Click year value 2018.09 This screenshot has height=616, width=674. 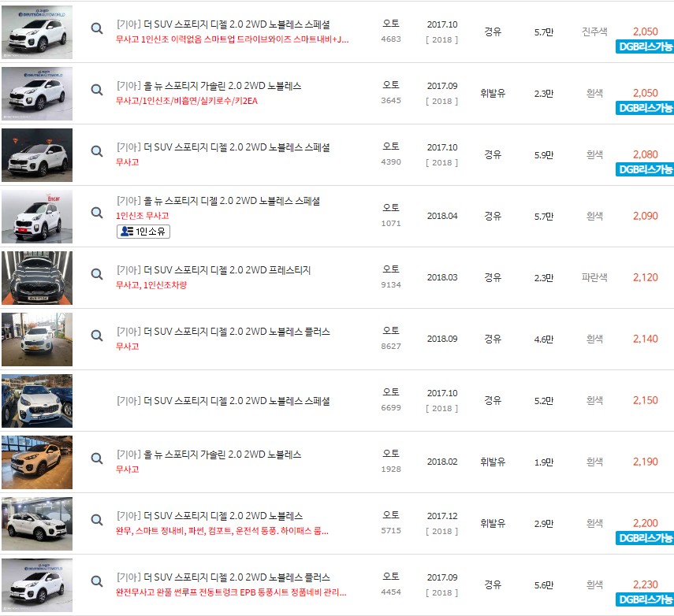tap(442, 339)
